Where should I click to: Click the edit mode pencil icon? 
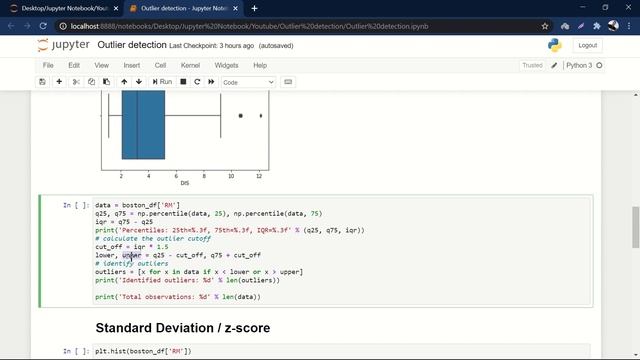(x=554, y=65)
